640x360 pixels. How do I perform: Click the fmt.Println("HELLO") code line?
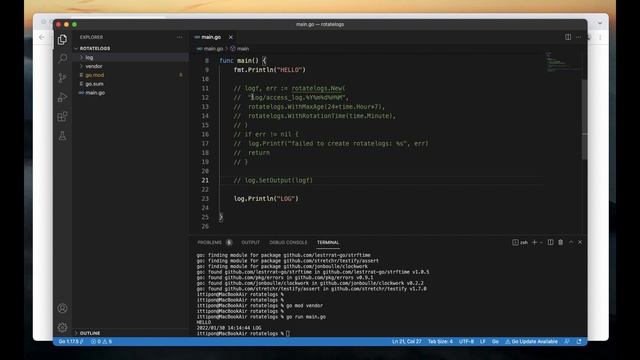click(269, 70)
